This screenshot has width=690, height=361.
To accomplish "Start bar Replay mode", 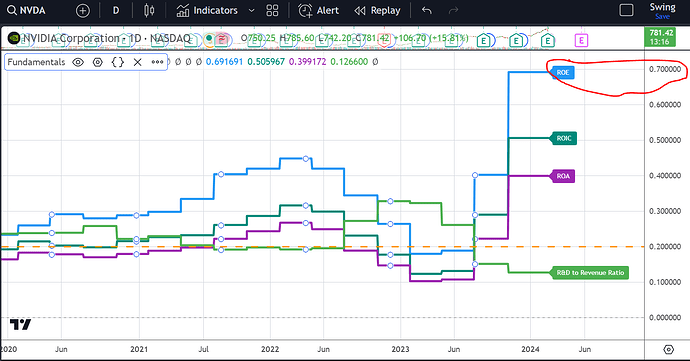I will pos(378,11).
